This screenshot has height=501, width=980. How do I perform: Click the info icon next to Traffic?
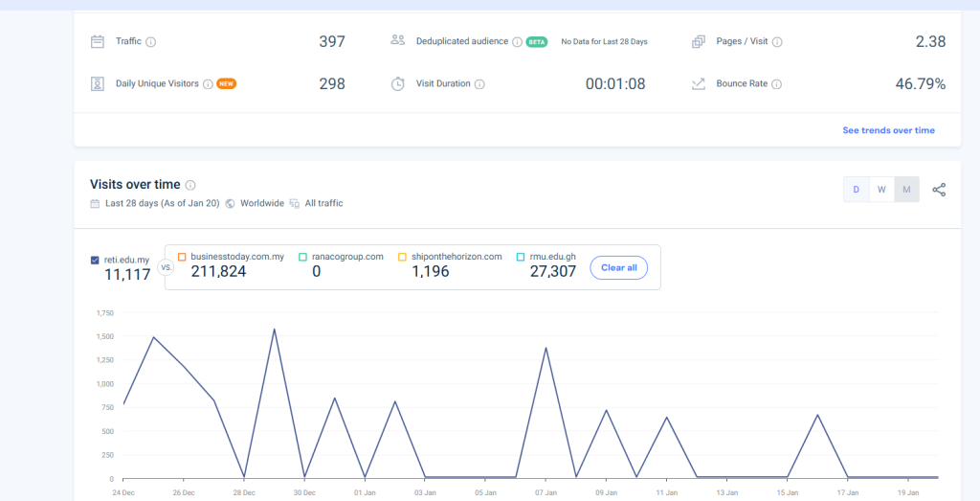point(151,42)
